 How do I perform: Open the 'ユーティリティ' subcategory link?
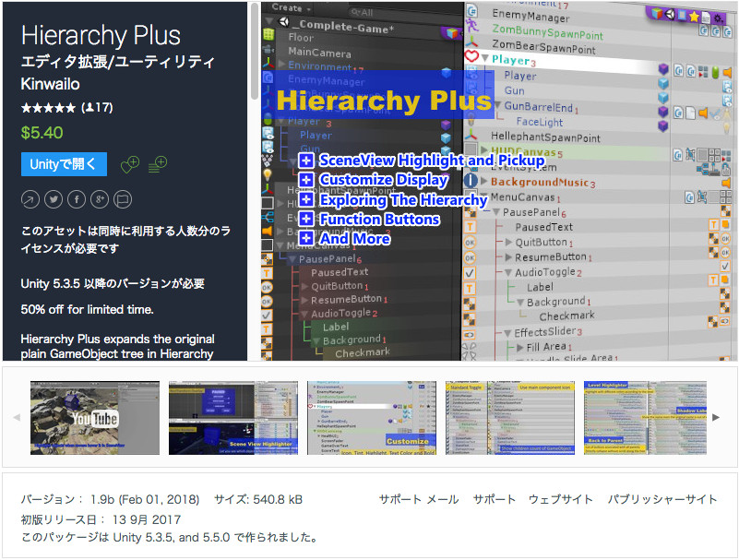point(164,62)
